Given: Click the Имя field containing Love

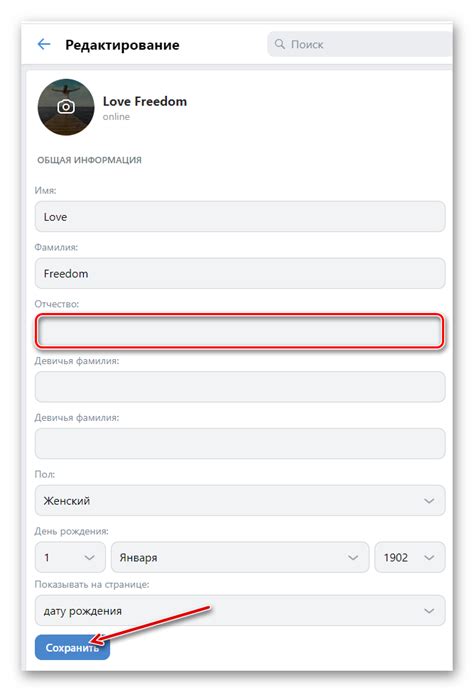Looking at the screenshot, I should tap(240, 217).
